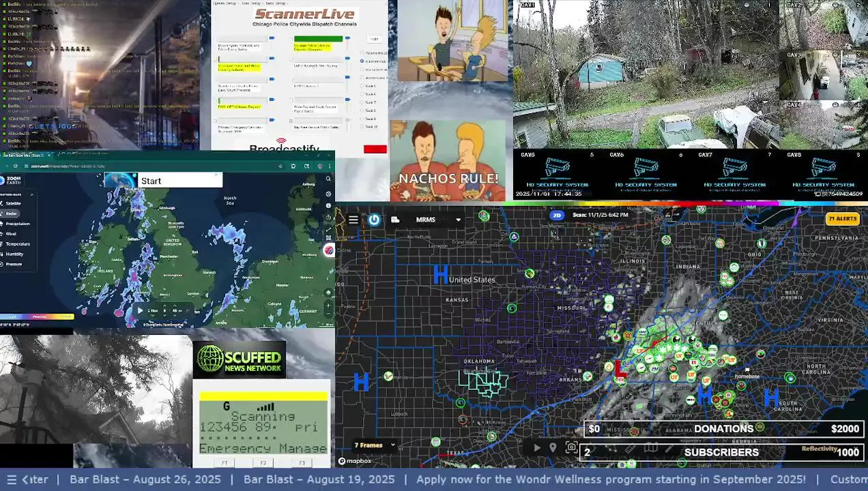Click the Zoom Earth share icon
The image size is (868, 491).
click(x=328, y=218)
